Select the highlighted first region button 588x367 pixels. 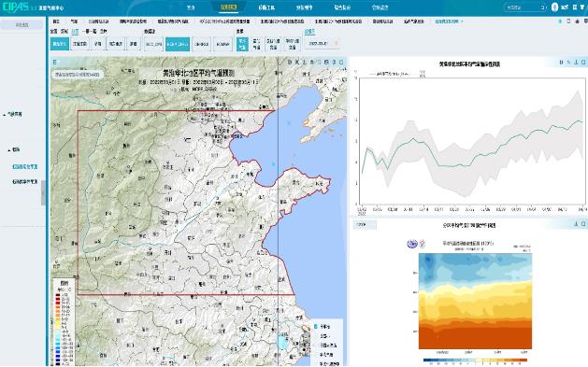[60, 44]
